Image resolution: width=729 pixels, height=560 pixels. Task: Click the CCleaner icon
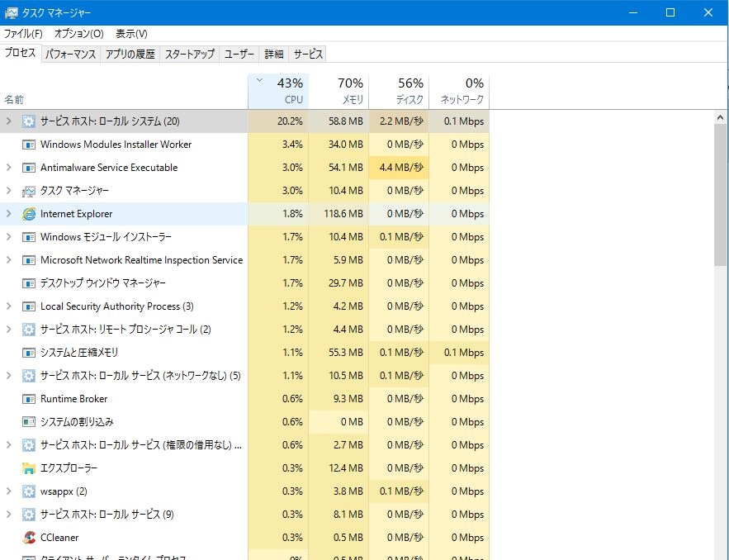pos(29,538)
